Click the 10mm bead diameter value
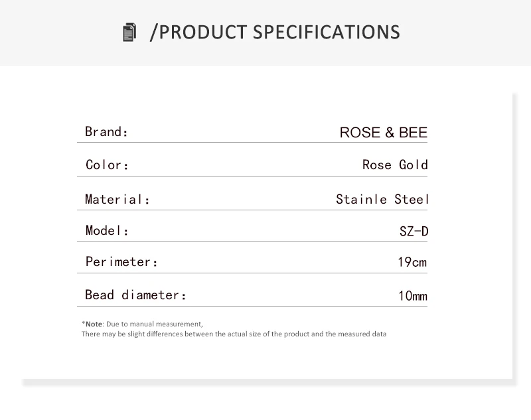This screenshot has height=420, width=531. (x=413, y=296)
